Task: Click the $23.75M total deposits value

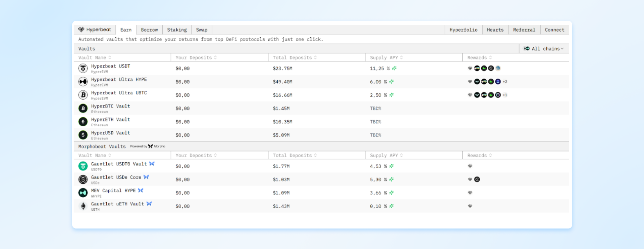Action: click(282, 68)
